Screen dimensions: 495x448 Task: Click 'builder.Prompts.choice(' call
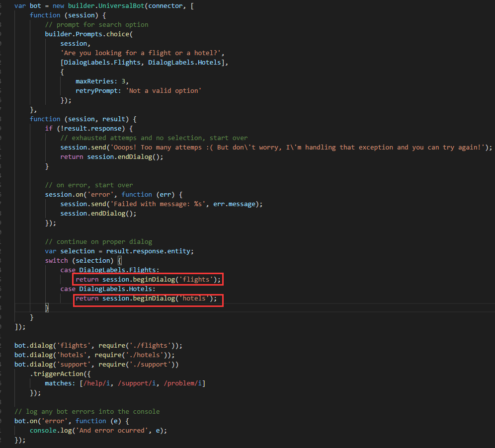pos(88,34)
